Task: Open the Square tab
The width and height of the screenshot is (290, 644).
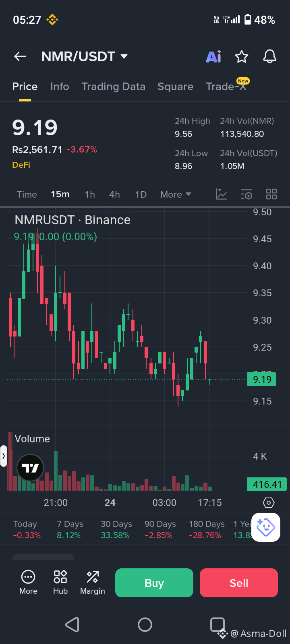Action: pos(175,87)
